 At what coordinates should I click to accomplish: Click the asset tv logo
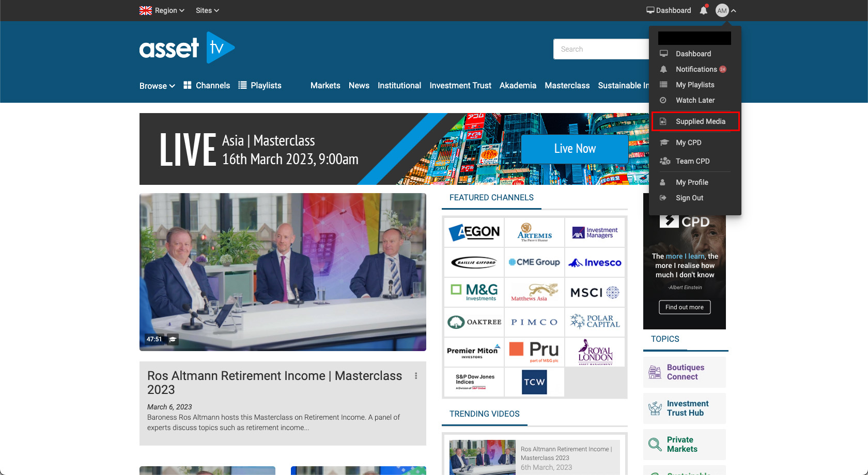(x=187, y=48)
